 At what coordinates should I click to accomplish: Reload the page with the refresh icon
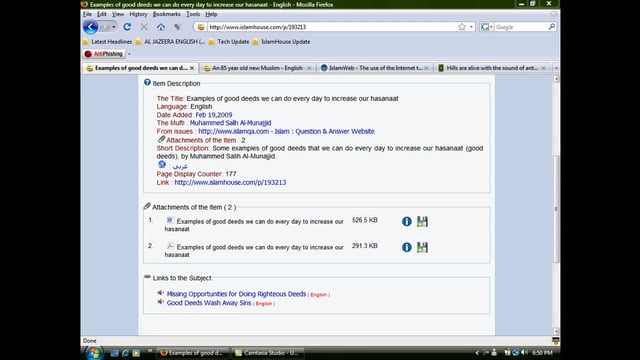tap(127, 27)
